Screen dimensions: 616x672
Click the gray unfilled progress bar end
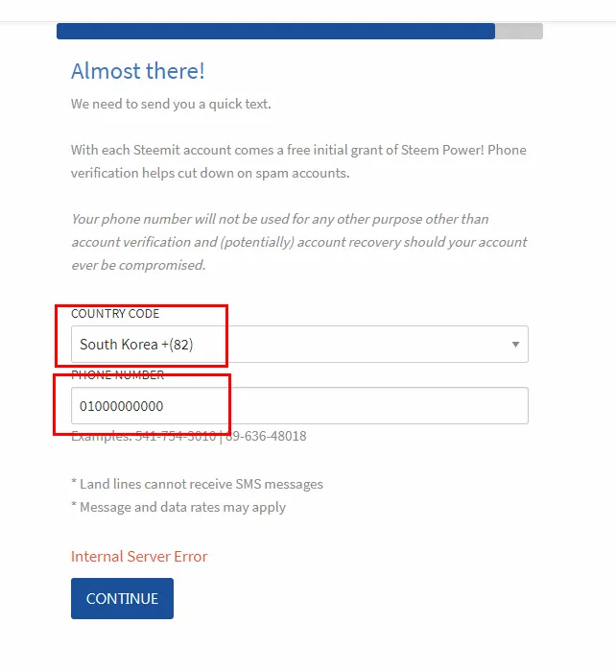point(519,32)
